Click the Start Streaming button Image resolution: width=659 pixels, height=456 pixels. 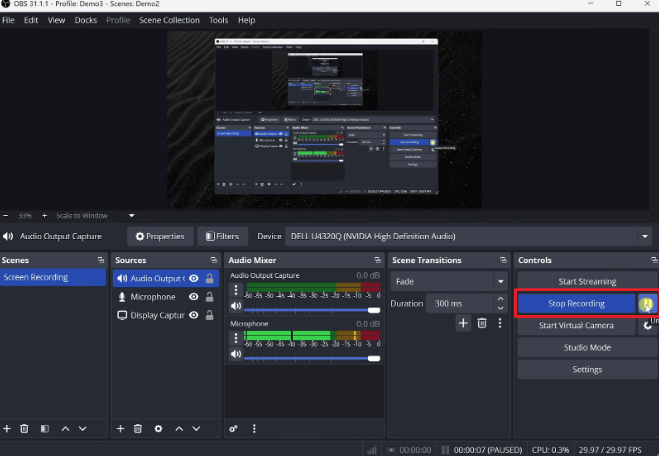pos(587,282)
